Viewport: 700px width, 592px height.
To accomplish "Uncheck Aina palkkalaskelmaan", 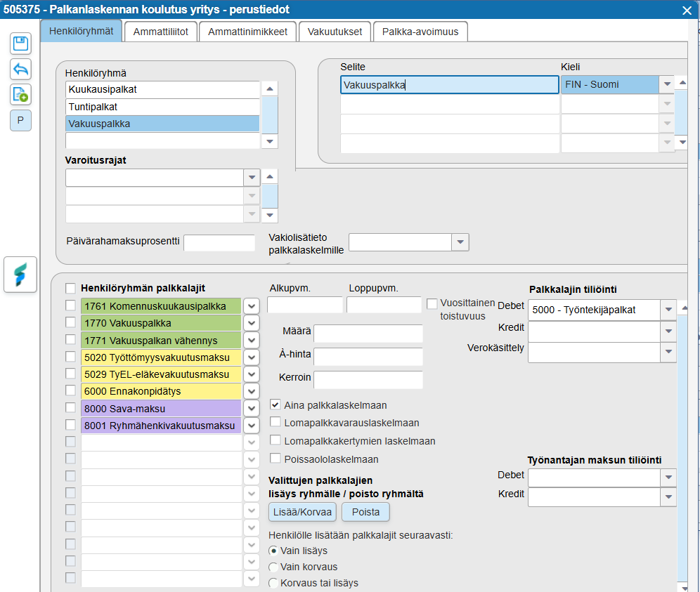I will click(x=276, y=404).
